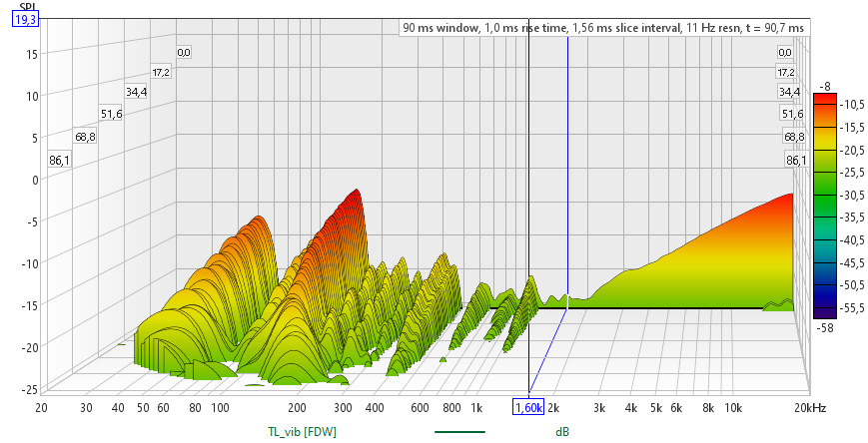
Task: Click the right 17,2 time slice label
Action: tap(786, 72)
